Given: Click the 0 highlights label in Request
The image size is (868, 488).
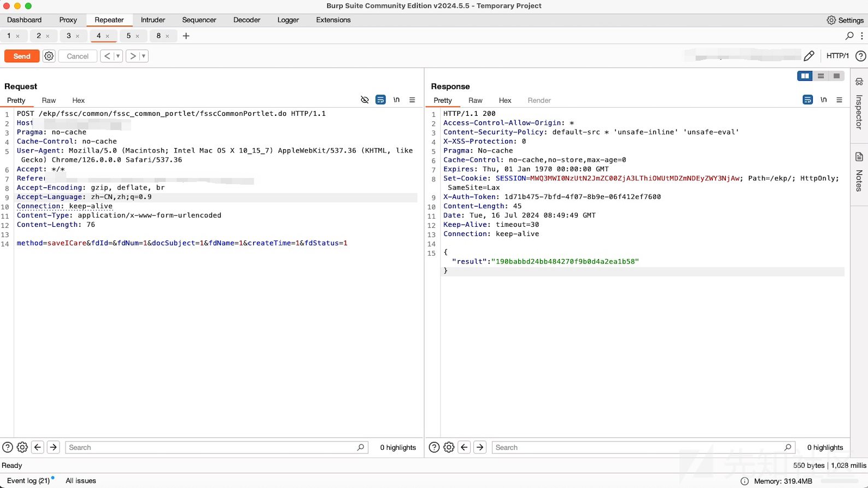Looking at the screenshot, I should tap(398, 448).
